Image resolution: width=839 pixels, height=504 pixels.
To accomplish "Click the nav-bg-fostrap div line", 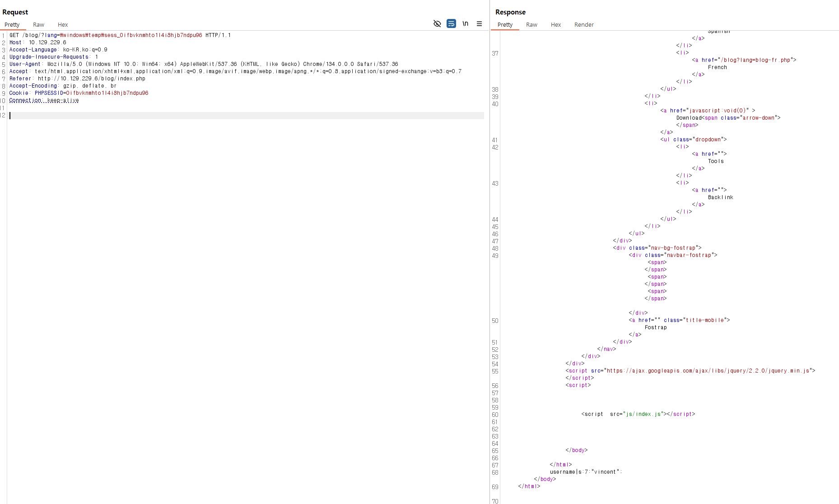I will (657, 248).
